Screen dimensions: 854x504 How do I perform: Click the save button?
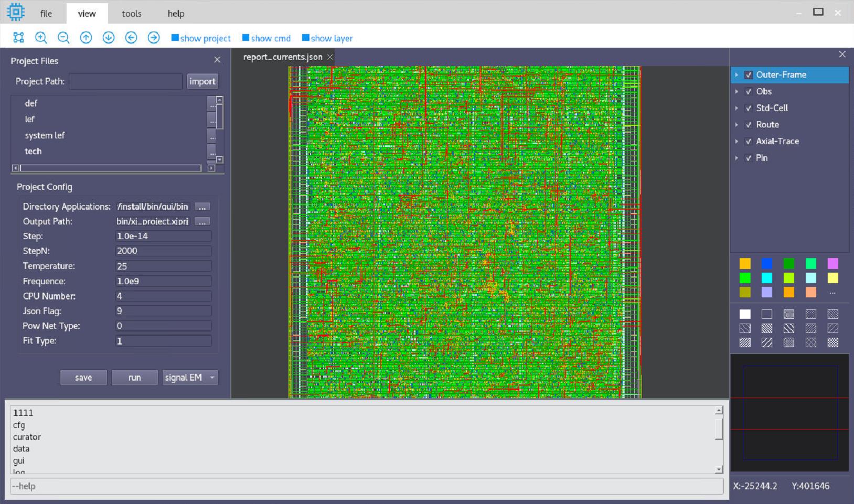83,378
